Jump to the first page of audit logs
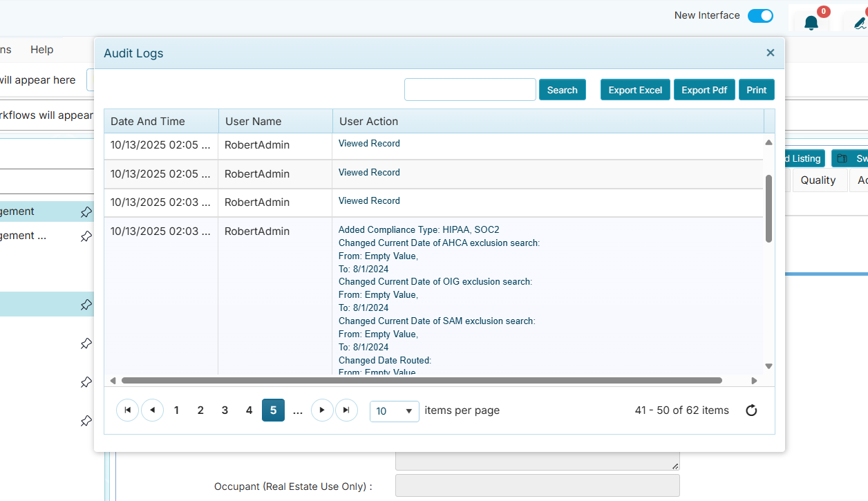The image size is (868, 501). click(x=127, y=410)
